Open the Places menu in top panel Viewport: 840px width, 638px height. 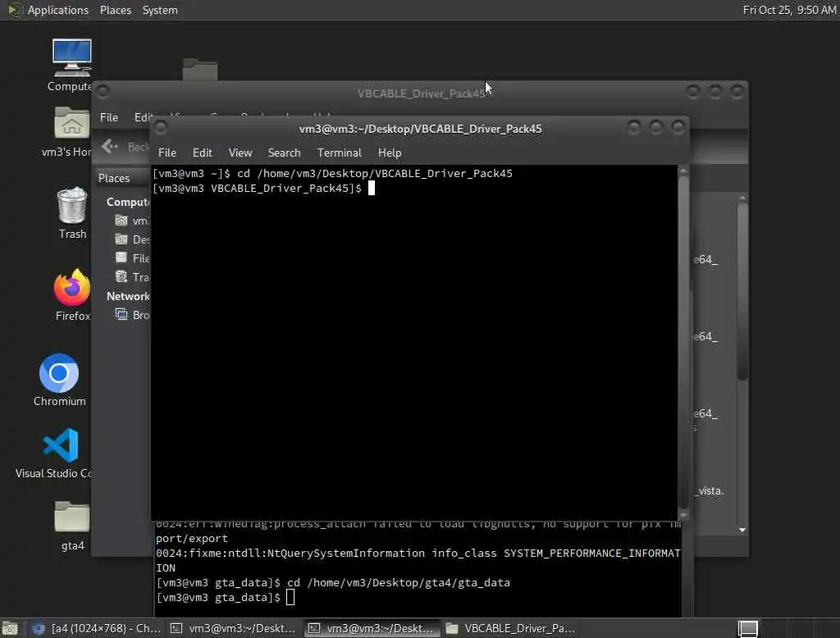[115, 10]
